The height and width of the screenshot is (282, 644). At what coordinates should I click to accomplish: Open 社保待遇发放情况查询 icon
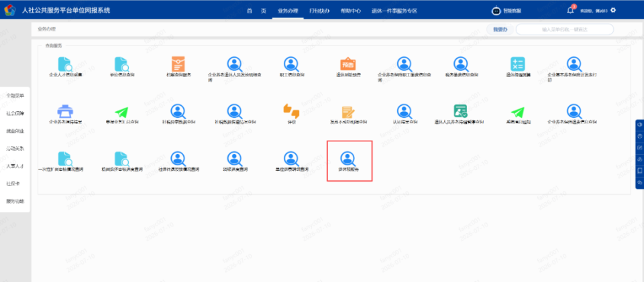pyautogui.click(x=178, y=159)
